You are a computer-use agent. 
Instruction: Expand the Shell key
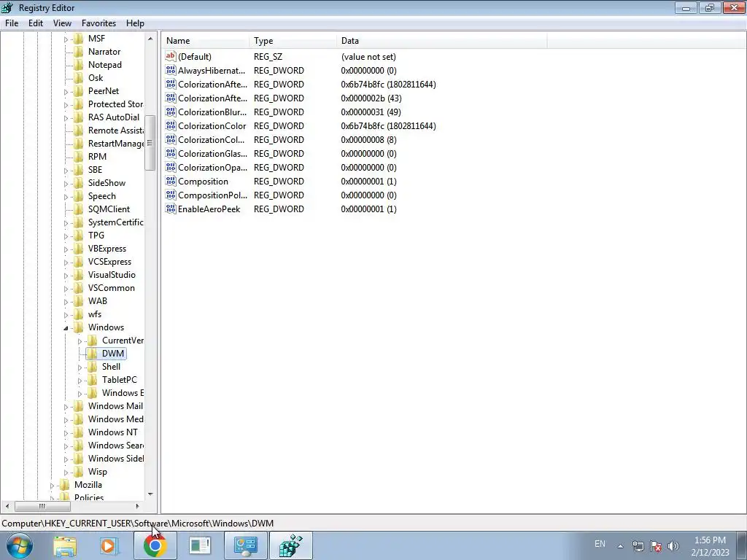point(80,367)
